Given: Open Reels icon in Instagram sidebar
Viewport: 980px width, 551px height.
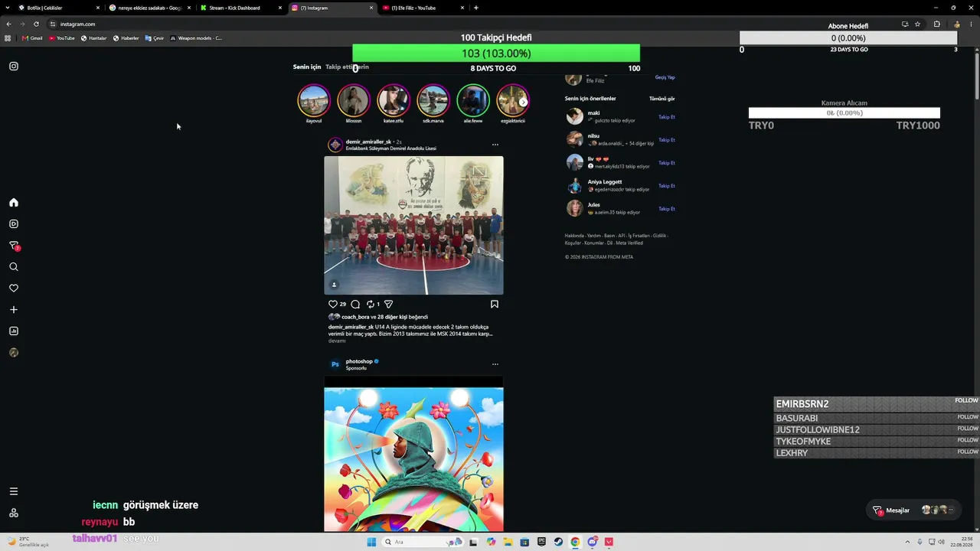Looking at the screenshot, I should point(14,224).
